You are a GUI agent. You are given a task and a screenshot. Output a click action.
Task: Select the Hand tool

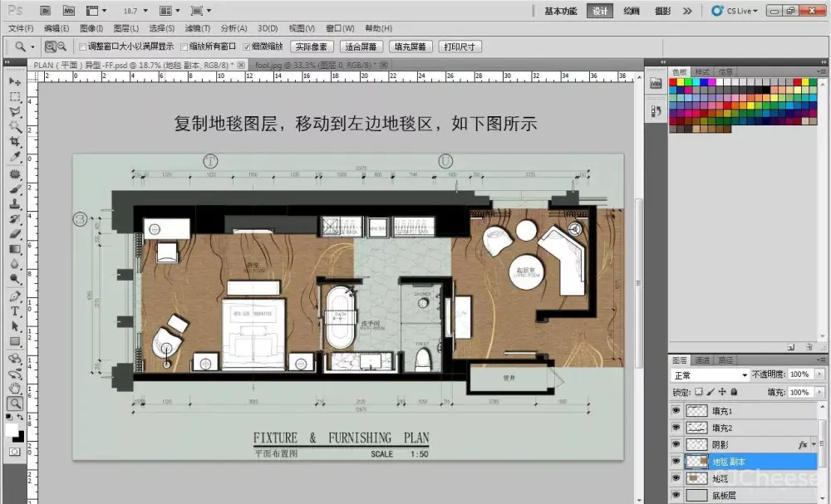(x=15, y=388)
